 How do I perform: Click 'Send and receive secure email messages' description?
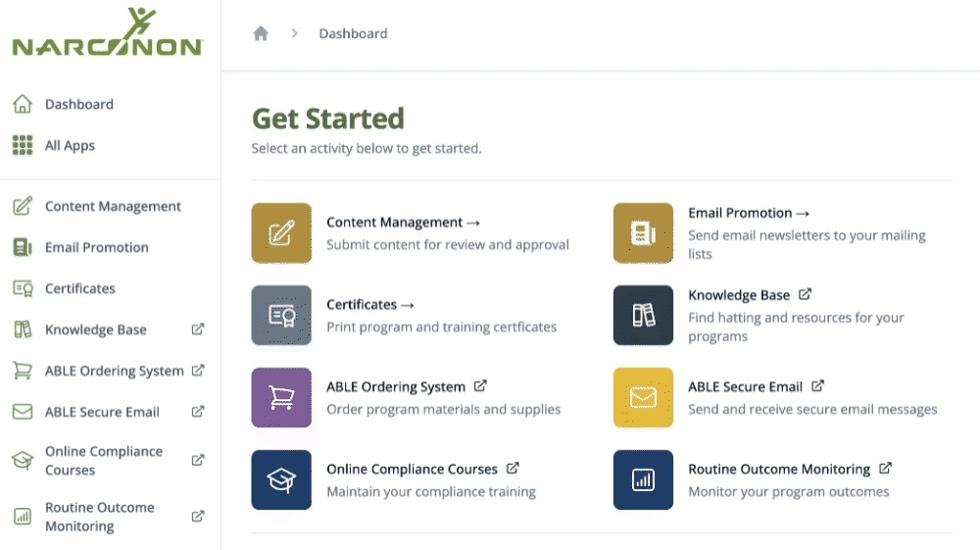click(812, 410)
